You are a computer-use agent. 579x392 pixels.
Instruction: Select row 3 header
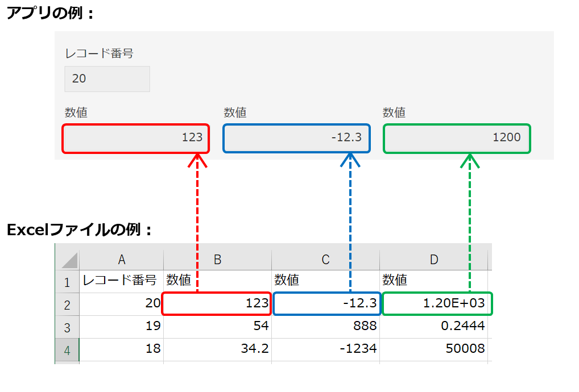tap(67, 327)
